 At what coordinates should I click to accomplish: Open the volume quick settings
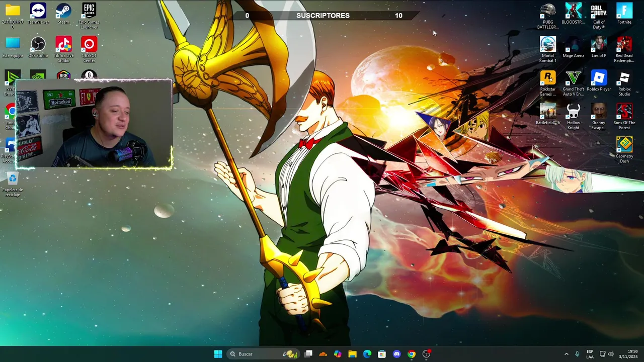[612, 354]
